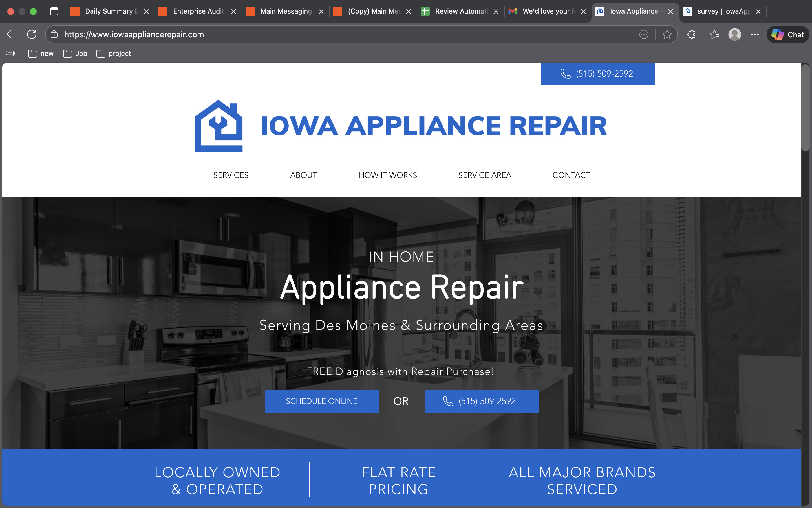Click the SCHEDULE ONLINE button
The width and height of the screenshot is (812, 508).
pyautogui.click(x=321, y=401)
